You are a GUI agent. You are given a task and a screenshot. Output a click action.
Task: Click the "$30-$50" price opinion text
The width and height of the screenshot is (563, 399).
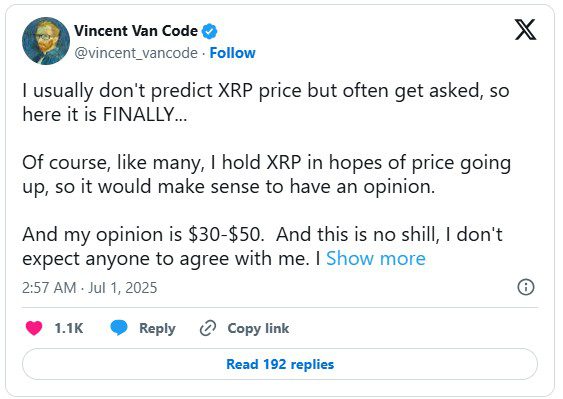[225, 235]
